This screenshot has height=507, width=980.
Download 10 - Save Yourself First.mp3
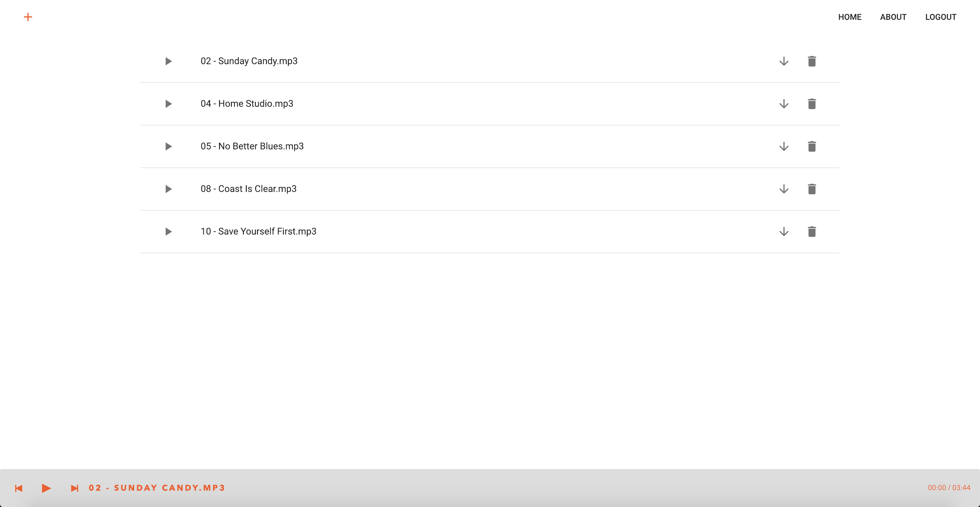(x=784, y=232)
